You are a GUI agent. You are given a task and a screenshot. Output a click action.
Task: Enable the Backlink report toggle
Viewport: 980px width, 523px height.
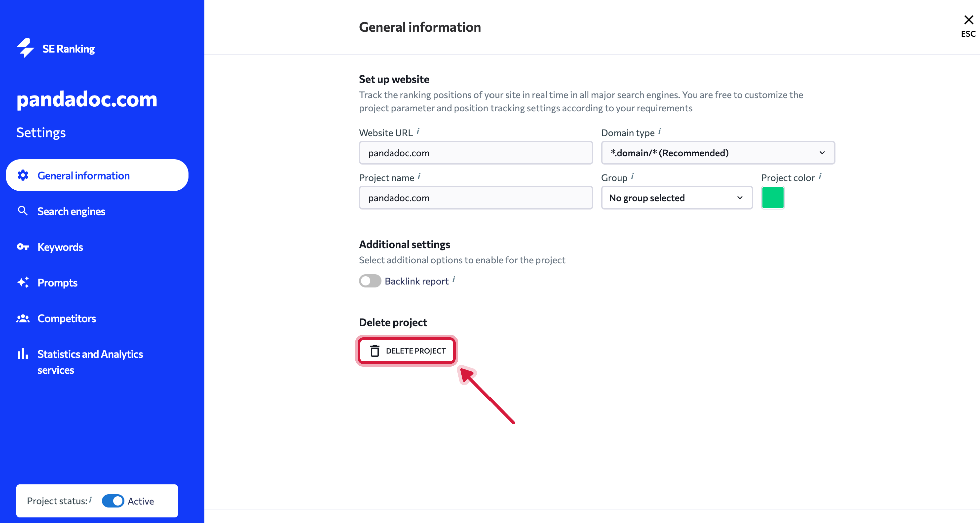[369, 281]
